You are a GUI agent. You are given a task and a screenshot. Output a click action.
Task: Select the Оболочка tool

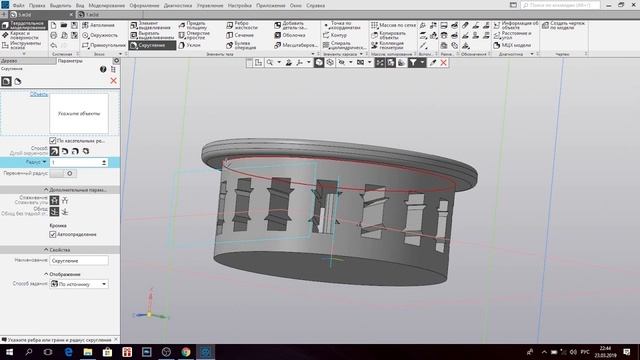point(290,35)
